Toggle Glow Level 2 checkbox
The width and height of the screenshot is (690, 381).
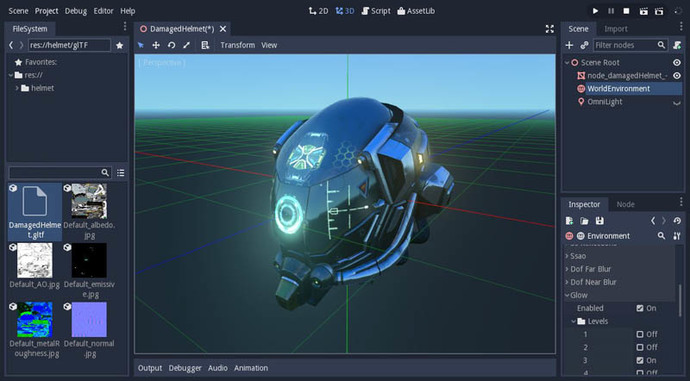pos(640,348)
